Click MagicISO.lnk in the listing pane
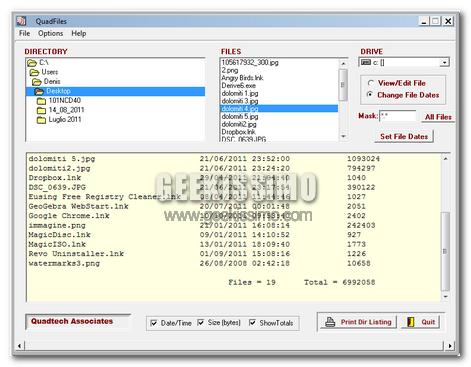Viewport: 471px width, 367px height. click(x=57, y=244)
